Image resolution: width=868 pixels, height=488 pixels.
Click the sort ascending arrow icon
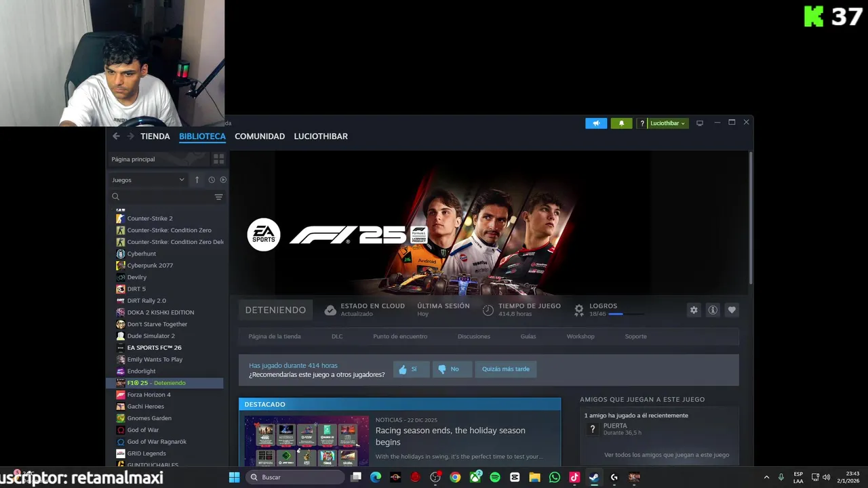click(x=197, y=180)
